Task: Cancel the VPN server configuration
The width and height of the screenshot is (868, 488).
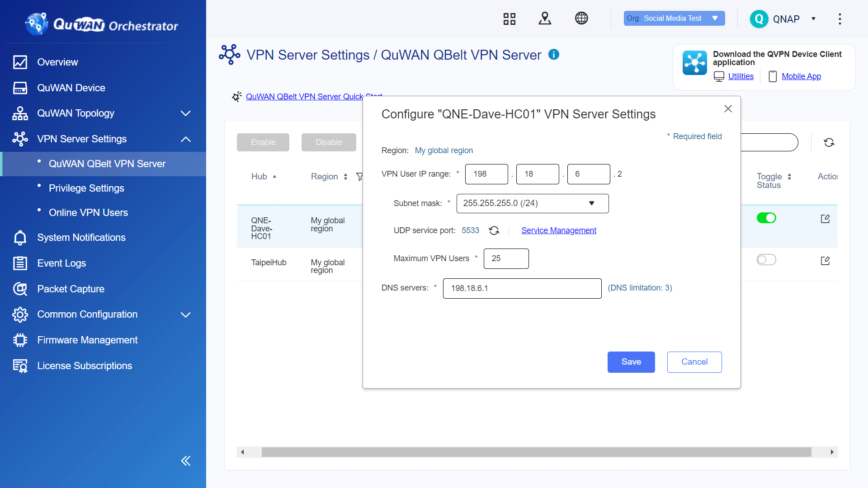Action: pos(694,362)
